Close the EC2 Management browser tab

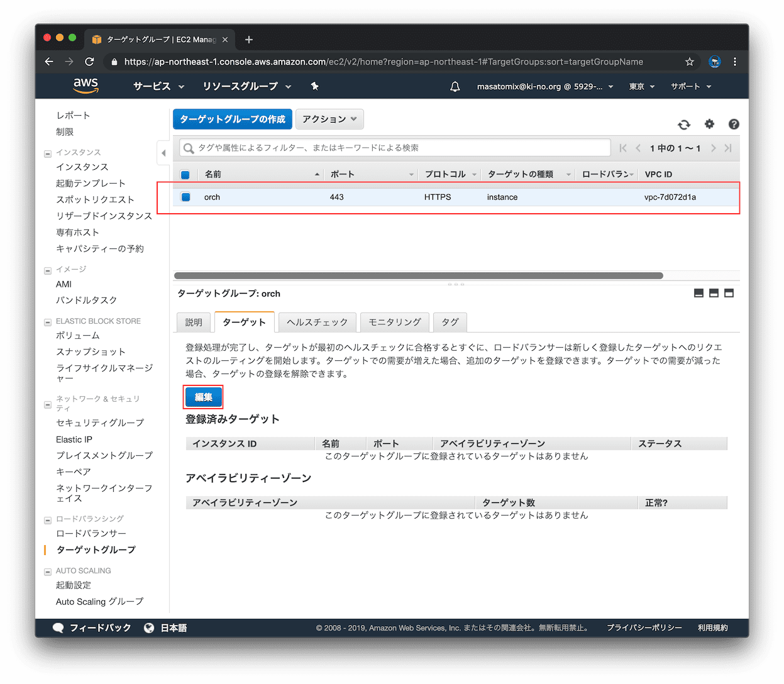(x=225, y=40)
